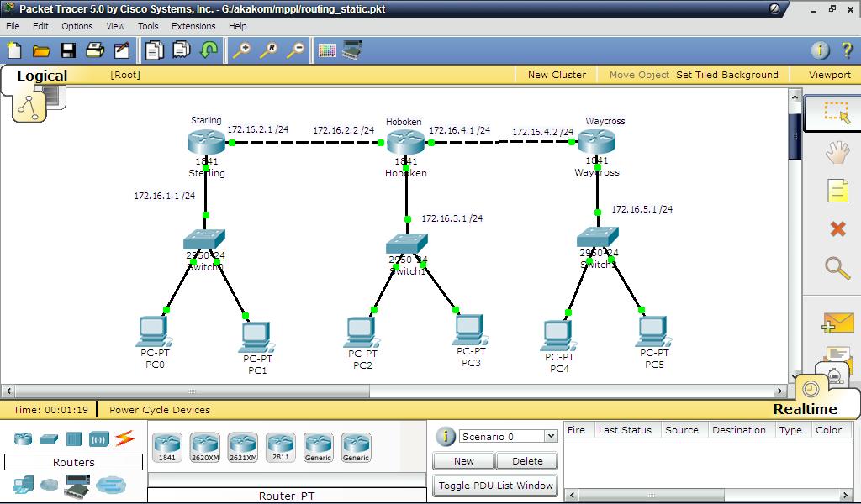The image size is (861, 504).
Task: Open the Extensions menu
Action: [193, 26]
